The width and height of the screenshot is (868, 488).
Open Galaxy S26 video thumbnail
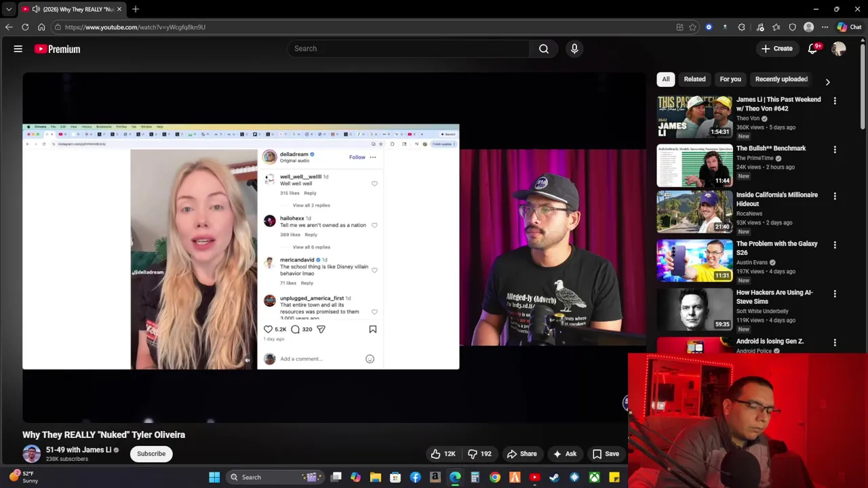(x=694, y=260)
